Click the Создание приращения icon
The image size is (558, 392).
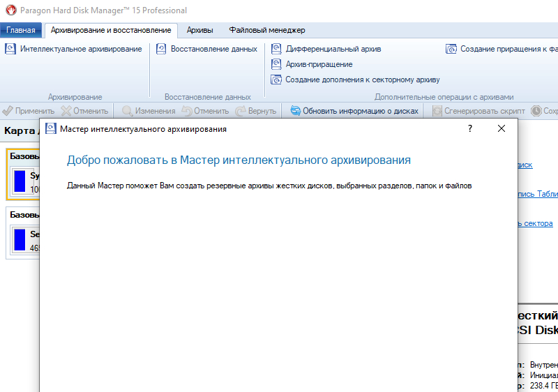[451, 49]
